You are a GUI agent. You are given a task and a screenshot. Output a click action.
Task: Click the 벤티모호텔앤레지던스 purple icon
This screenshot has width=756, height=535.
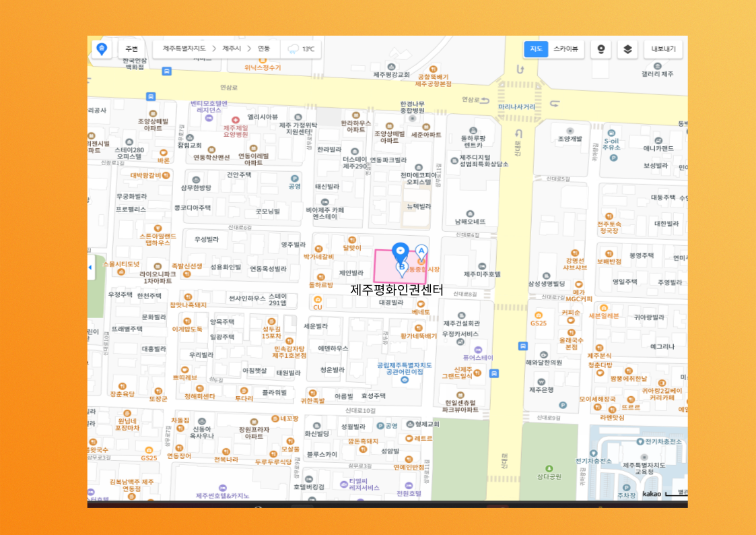coord(209,118)
